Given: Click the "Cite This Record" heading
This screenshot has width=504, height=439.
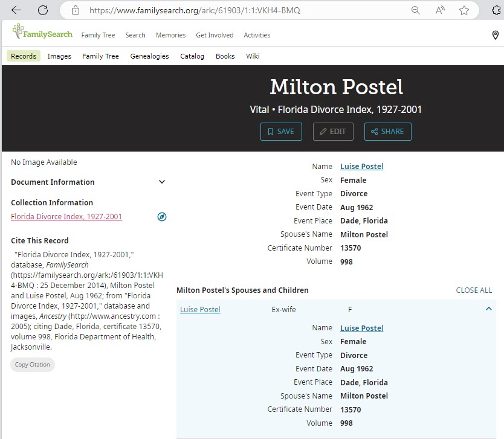Looking at the screenshot, I should pos(40,240).
